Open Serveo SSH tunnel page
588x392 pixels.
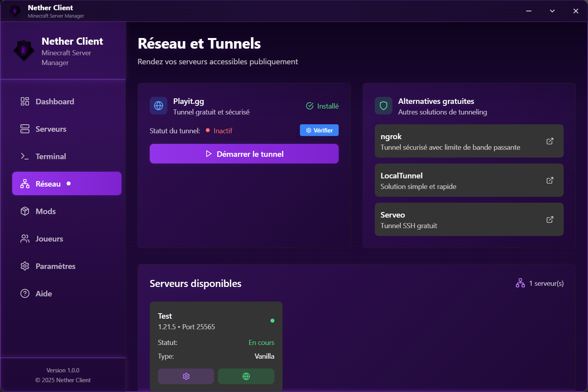coord(550,219)
